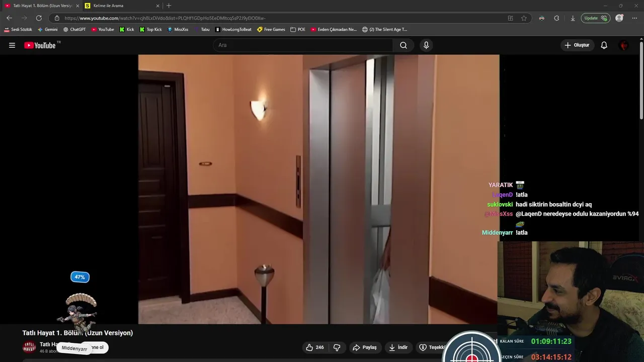The image size is (644, 362).
Task: Open HowLongToBeat bookmark
Action: 233,30
